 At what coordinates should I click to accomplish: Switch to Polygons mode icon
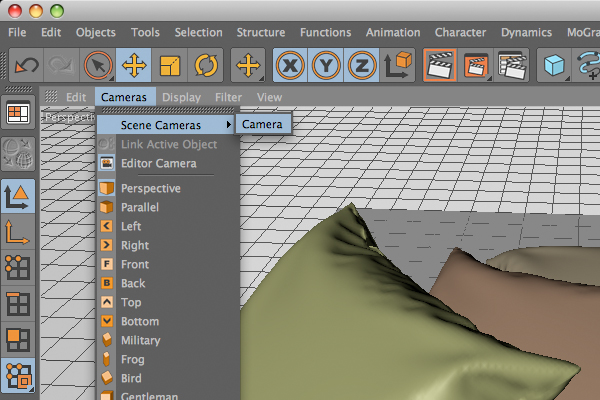click(18, 340)
